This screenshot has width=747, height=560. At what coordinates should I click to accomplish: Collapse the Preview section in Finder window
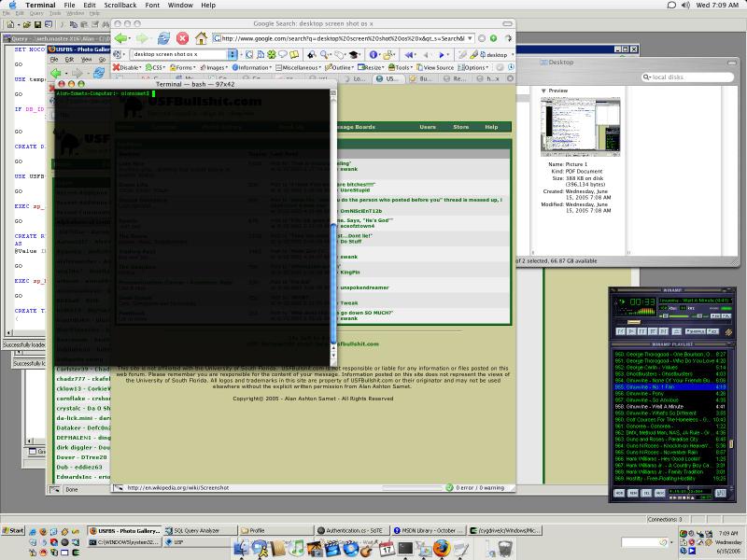543,91
